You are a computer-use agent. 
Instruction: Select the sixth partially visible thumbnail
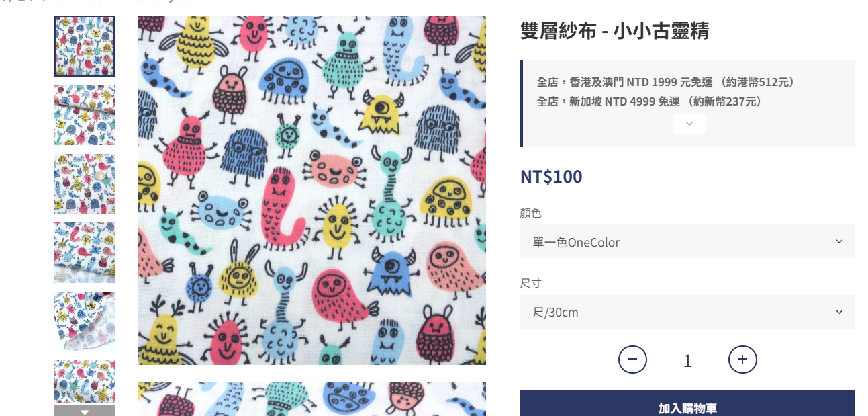point(85,382)
